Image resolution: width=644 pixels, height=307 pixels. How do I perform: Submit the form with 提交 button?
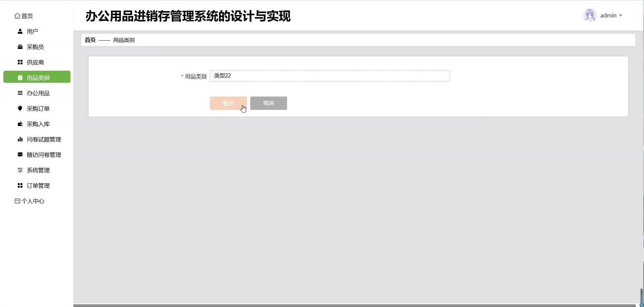[x=228, y=103]
